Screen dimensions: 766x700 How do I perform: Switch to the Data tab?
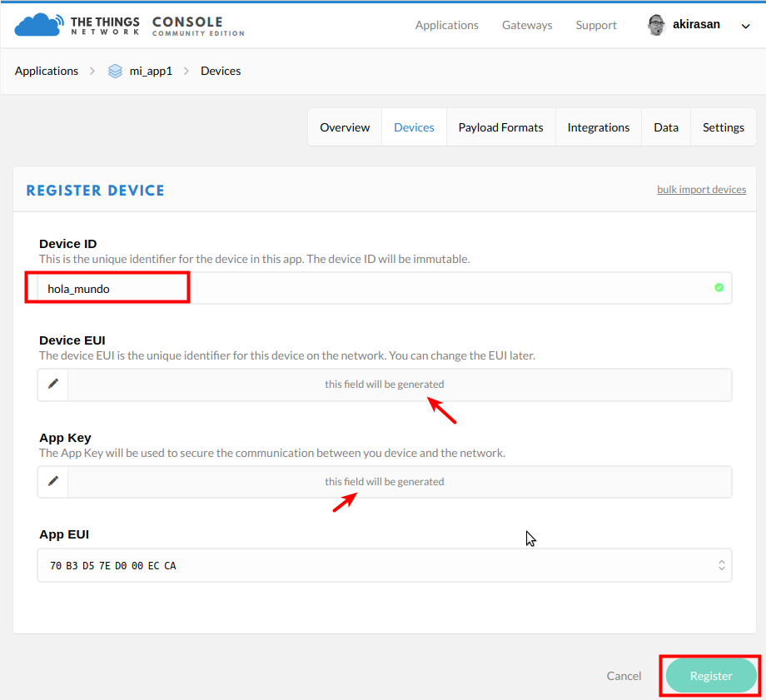[x=666, y=127]
